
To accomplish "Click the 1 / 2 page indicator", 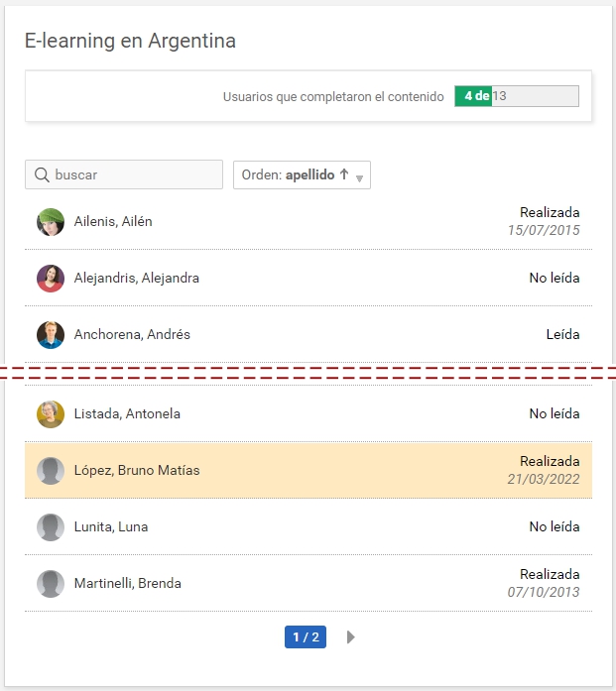I will pos(306,637).
